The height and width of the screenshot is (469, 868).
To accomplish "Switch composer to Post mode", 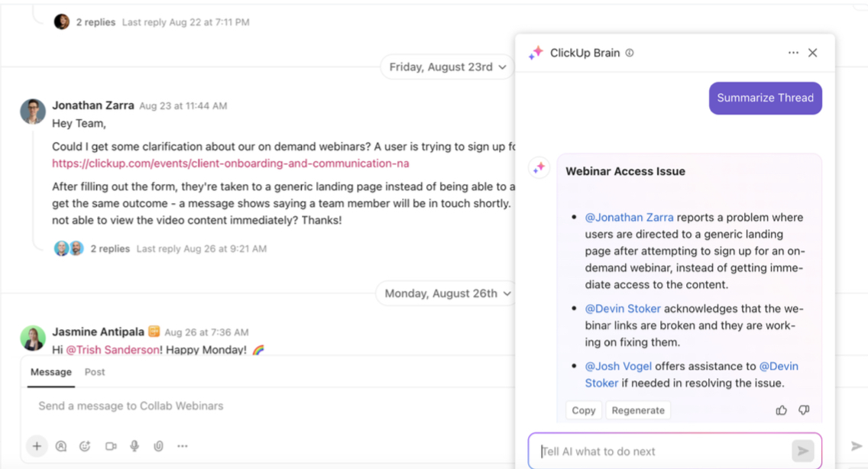I will click(x=95, y=372).
